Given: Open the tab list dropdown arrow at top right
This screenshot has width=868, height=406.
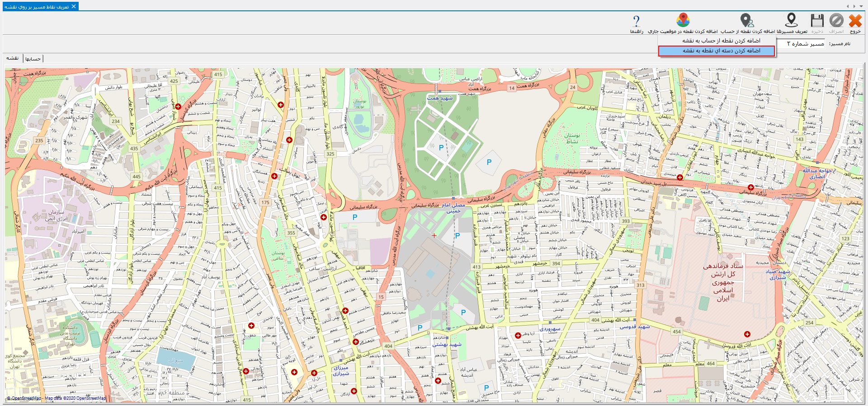Looking at the screenshot, I should tap(860, 6).
